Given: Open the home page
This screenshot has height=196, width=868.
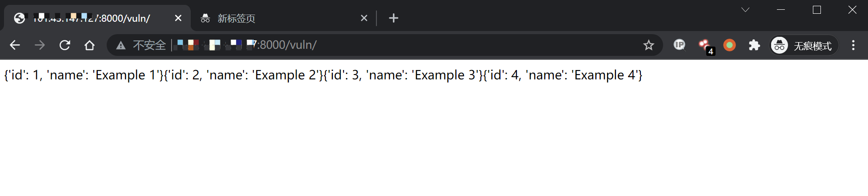Looking at the screenshot, I should [89, 45].
